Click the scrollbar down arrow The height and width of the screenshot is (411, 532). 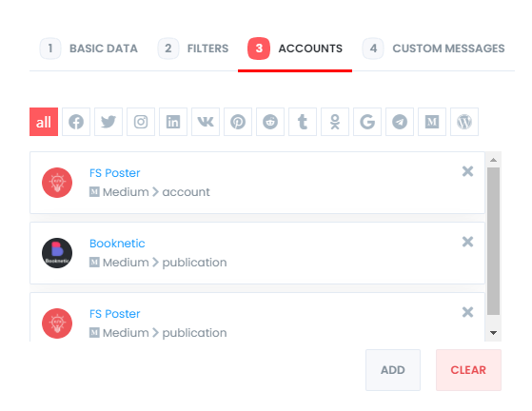click(494, 333)
